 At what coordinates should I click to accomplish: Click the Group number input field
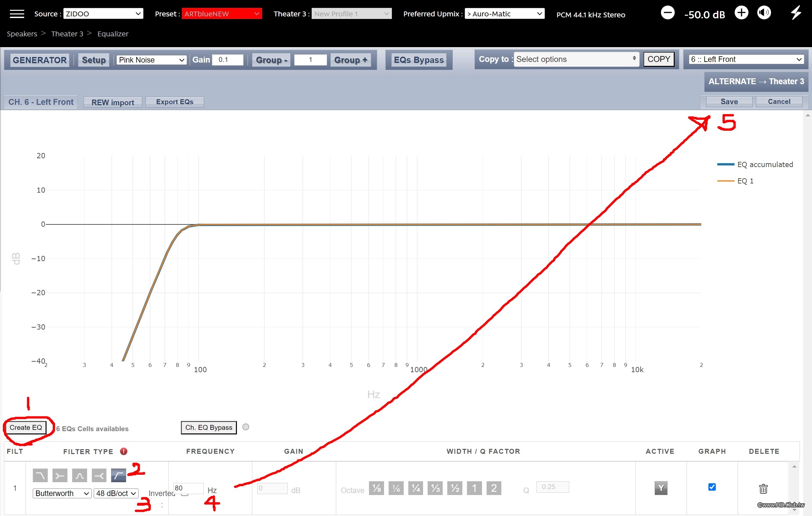(311, 60)
